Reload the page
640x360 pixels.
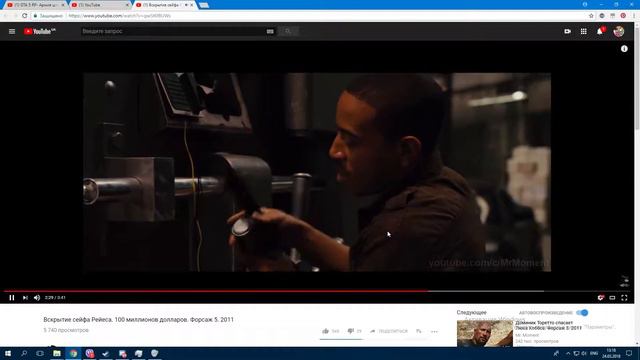click(x=24, y=16)
